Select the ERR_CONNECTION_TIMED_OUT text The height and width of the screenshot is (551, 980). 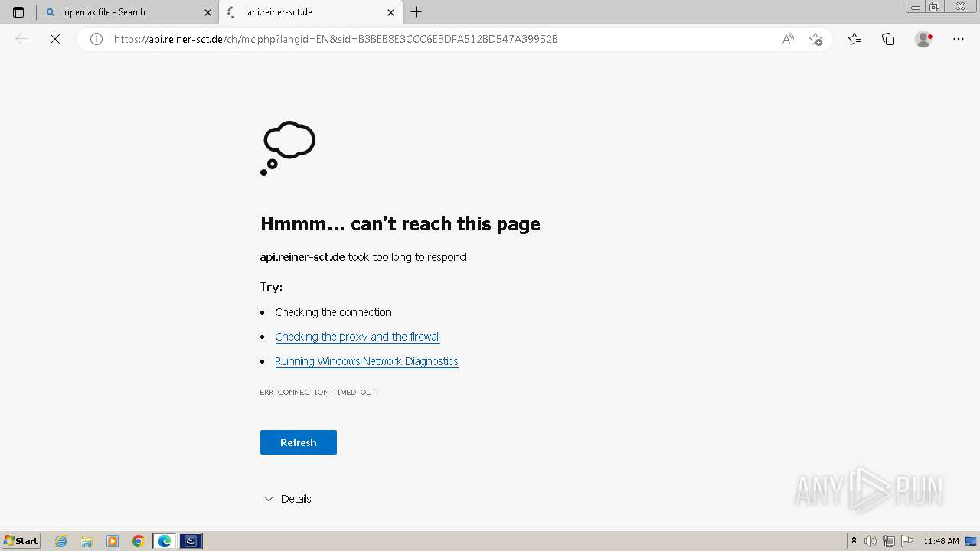[318, 392]
